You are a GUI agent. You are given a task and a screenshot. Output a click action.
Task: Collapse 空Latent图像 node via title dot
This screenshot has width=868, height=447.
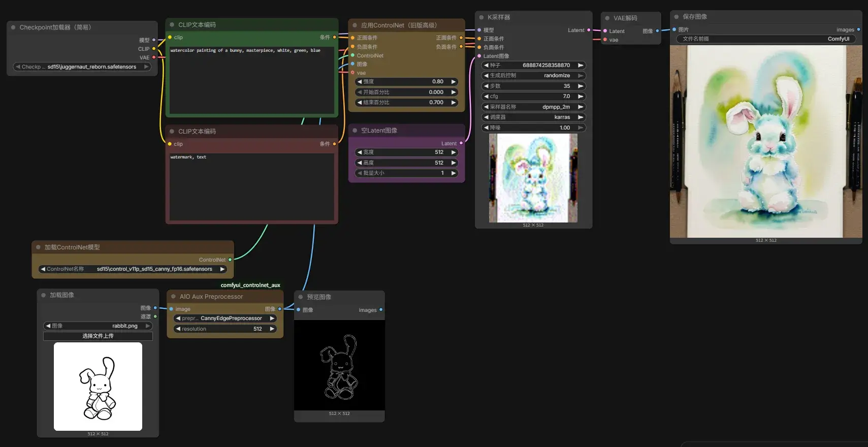pyautogui.click(x=355, y=131)
